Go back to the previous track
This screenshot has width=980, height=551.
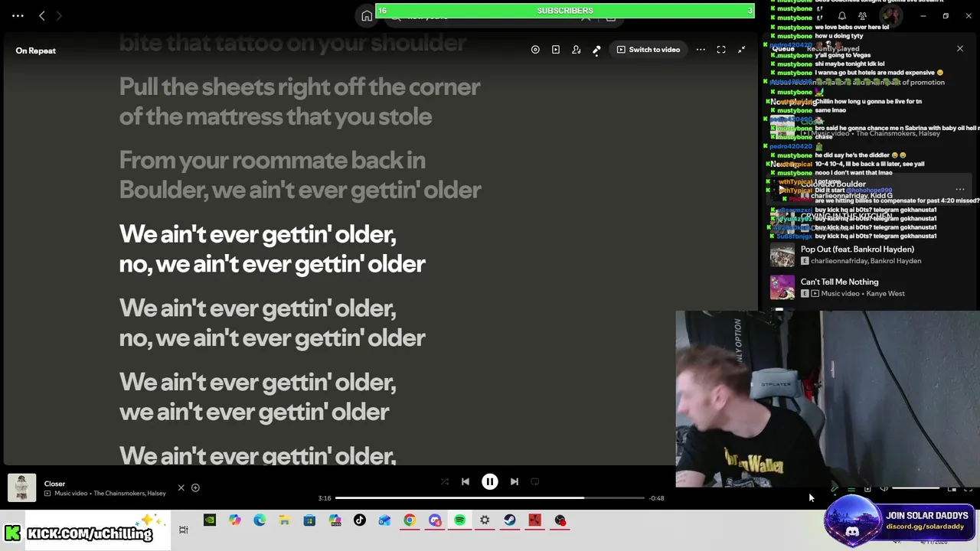tap(465, 481)
